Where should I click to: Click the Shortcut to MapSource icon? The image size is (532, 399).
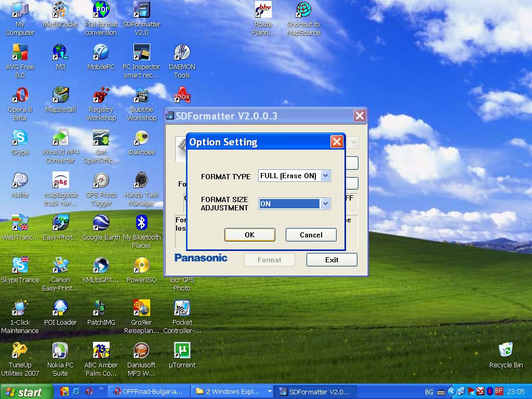[303, 10]
